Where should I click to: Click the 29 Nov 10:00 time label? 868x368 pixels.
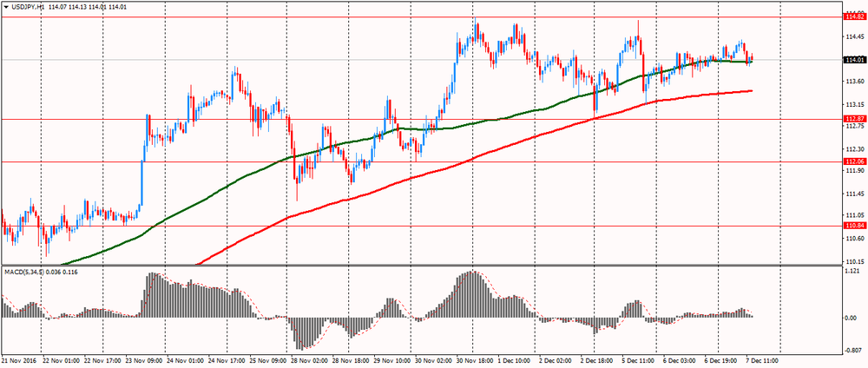tap(392, 359)
